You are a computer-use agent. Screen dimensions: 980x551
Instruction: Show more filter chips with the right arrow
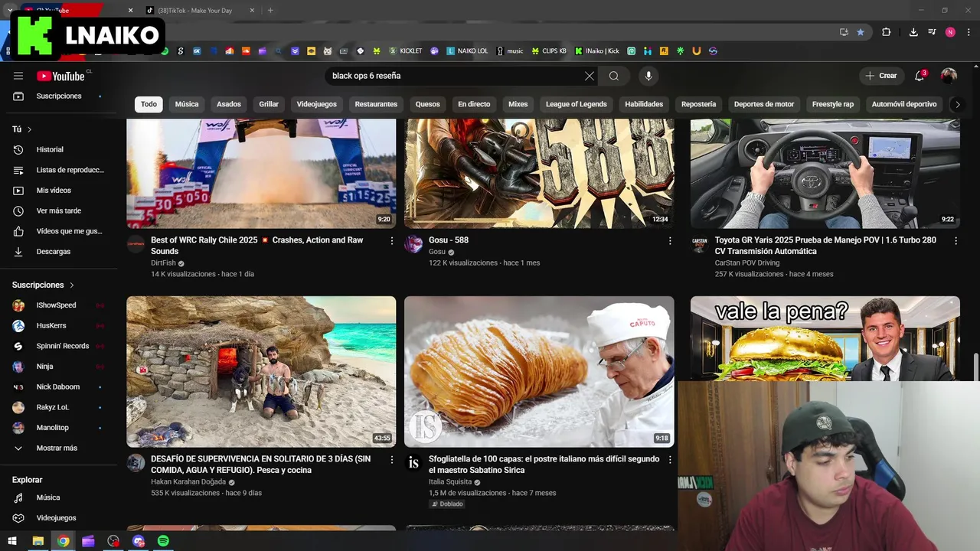[957, 104]
